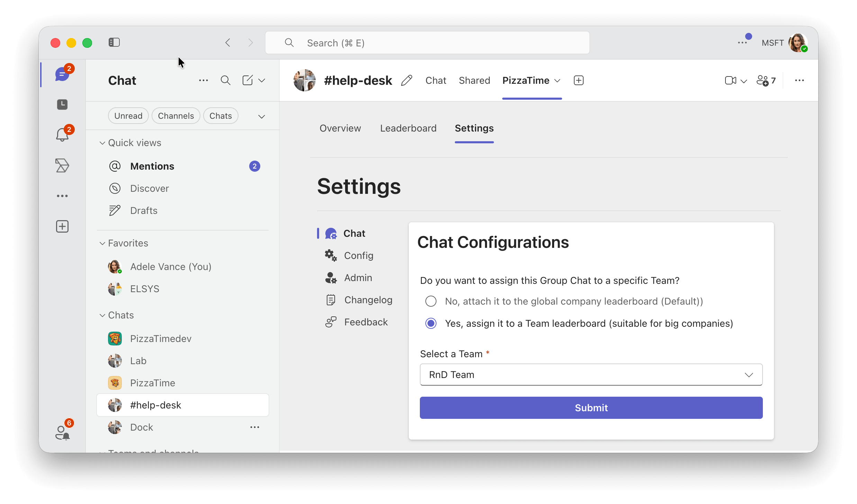Open the Select a Team dropdown

coord(591,375)
